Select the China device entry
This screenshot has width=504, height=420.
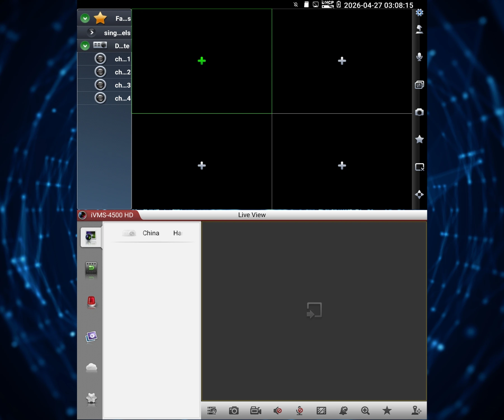tap(151, 233)
